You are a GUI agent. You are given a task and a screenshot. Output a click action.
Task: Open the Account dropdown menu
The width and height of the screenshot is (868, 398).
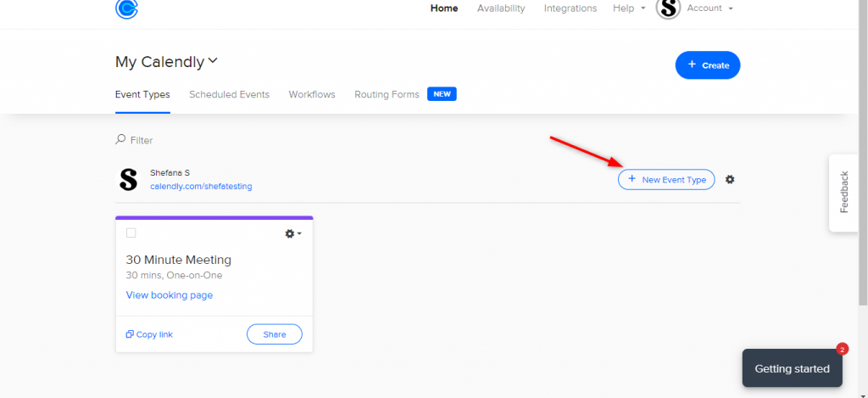(x=709, y=8)
